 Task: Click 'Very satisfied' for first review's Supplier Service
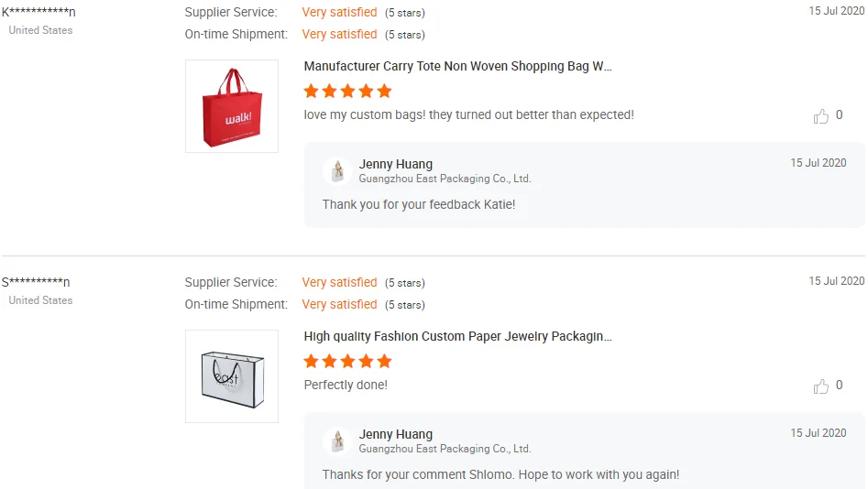tap(339, 13)
